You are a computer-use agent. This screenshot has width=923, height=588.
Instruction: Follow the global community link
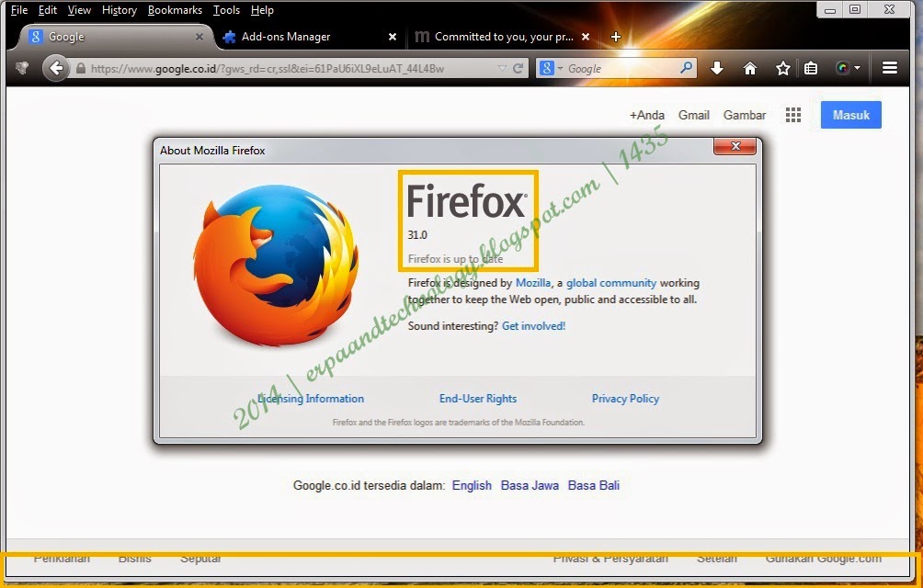coord(611,283)
